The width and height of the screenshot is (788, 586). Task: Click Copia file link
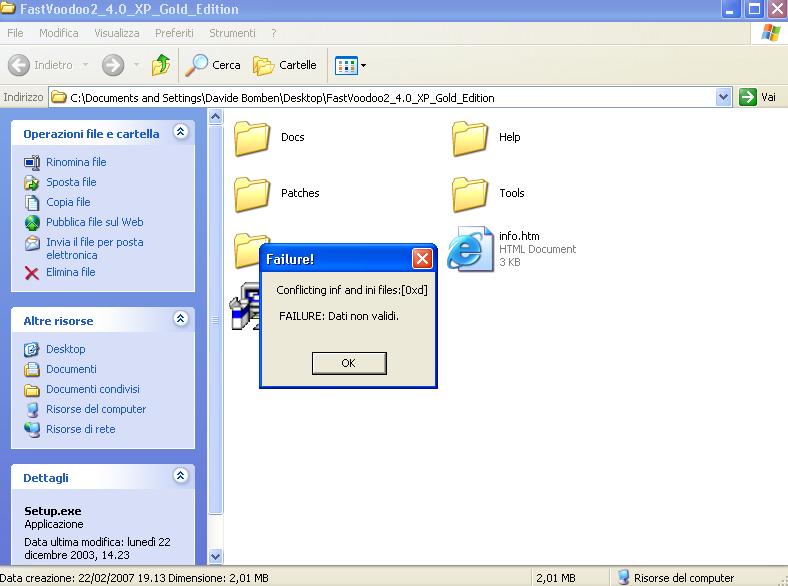68,202
